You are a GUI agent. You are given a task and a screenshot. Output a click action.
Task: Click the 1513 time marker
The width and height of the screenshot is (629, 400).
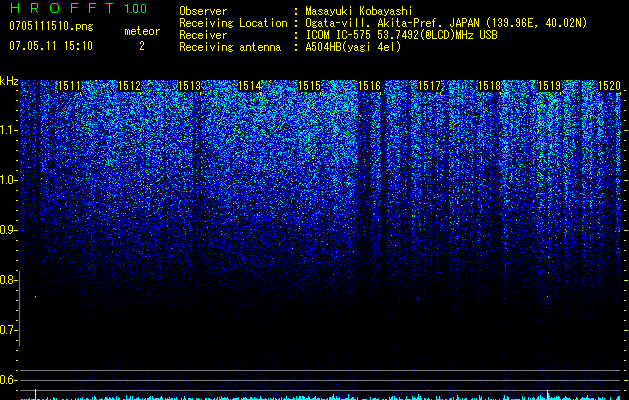click(x=189, y=86)
